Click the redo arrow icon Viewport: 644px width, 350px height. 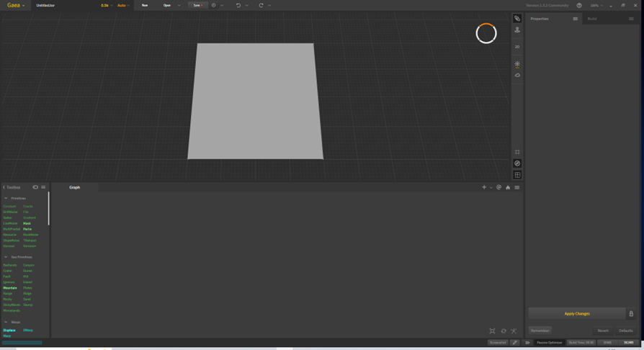[261, 5]
